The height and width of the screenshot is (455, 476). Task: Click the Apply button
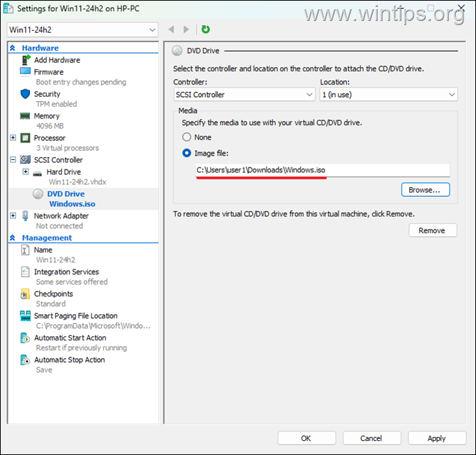[x=437, y=438]
